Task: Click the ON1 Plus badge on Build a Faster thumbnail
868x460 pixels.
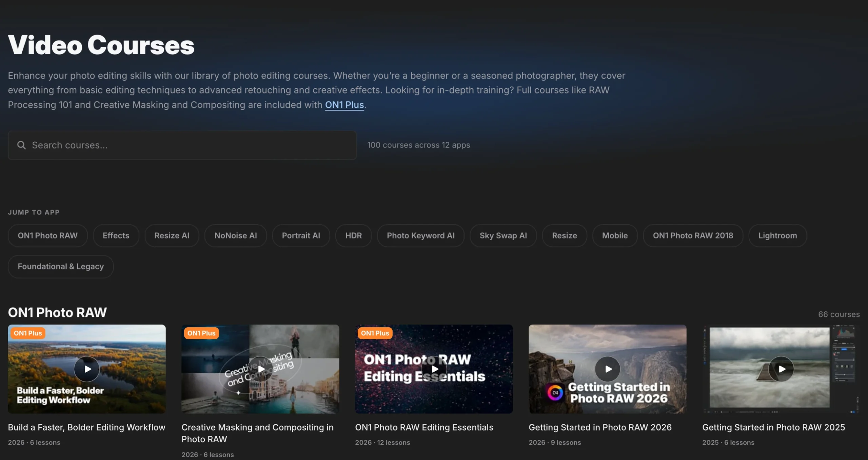Action: 28,333
